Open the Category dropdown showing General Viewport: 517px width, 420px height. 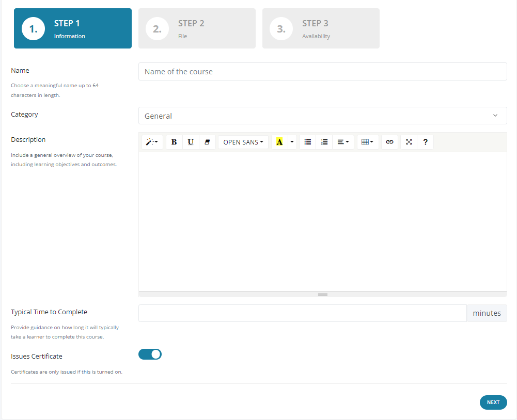(x=322, y=116)
